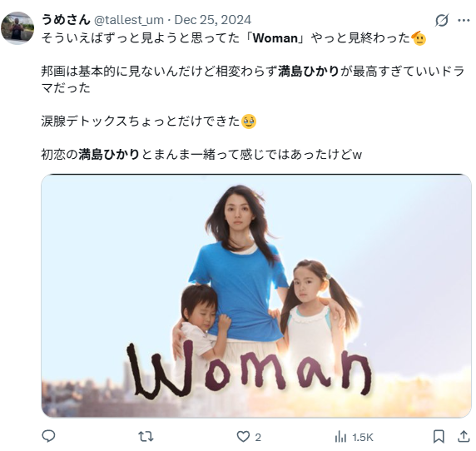Open the @tallest_um handle link
The height and width of the screenshot is (451, 476).
[129, 20]
